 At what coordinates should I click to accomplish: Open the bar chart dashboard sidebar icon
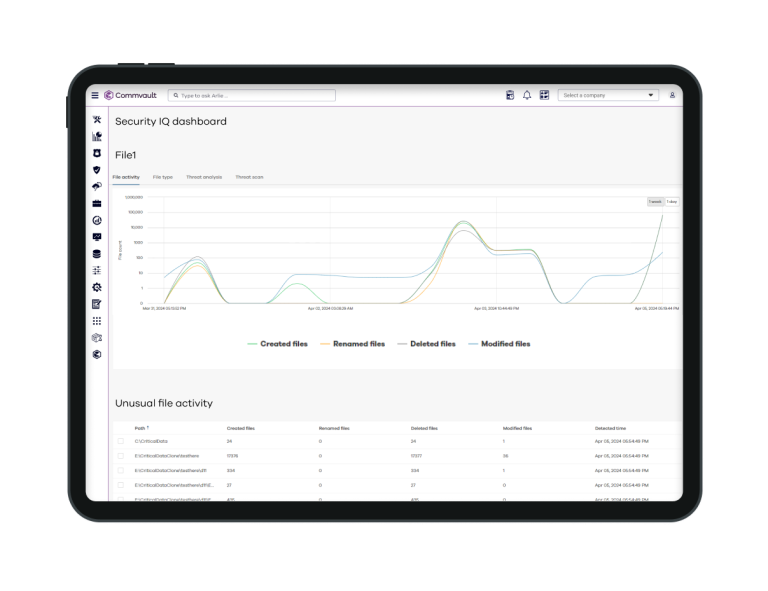(97, 137)
